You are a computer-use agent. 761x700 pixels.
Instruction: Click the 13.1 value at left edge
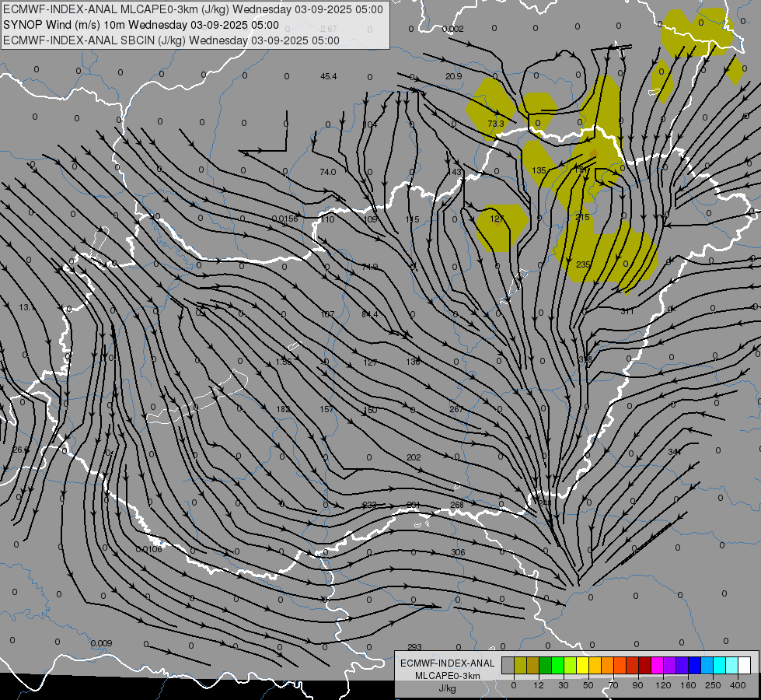click(x=27, y=307)
